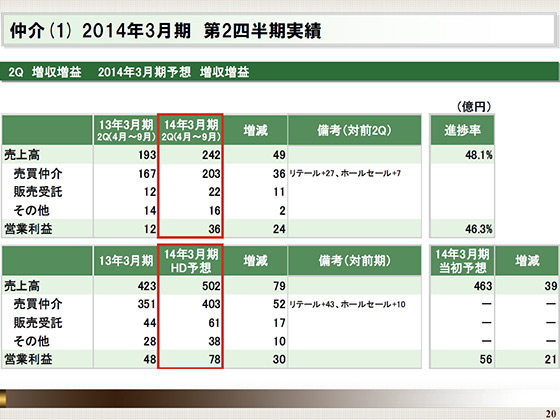Click その他 forecast value 38
The height and width of the screenshot is (420, 560).
(214, 341)
